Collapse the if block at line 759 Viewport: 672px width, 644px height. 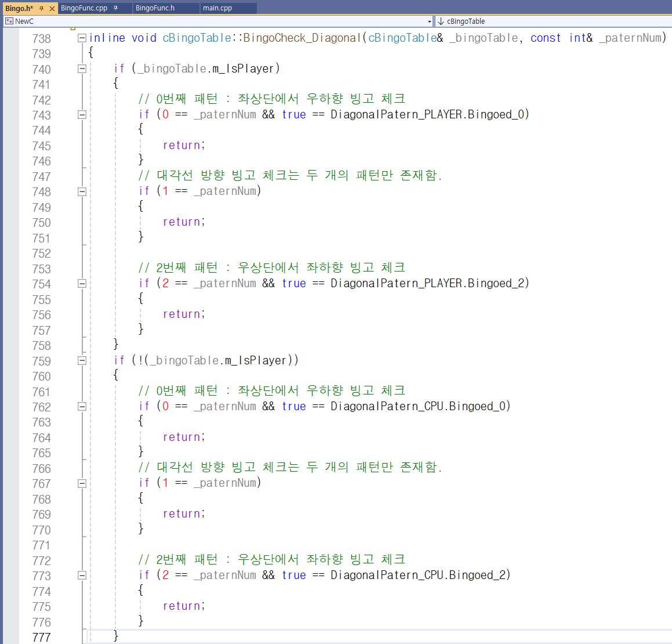82,361
